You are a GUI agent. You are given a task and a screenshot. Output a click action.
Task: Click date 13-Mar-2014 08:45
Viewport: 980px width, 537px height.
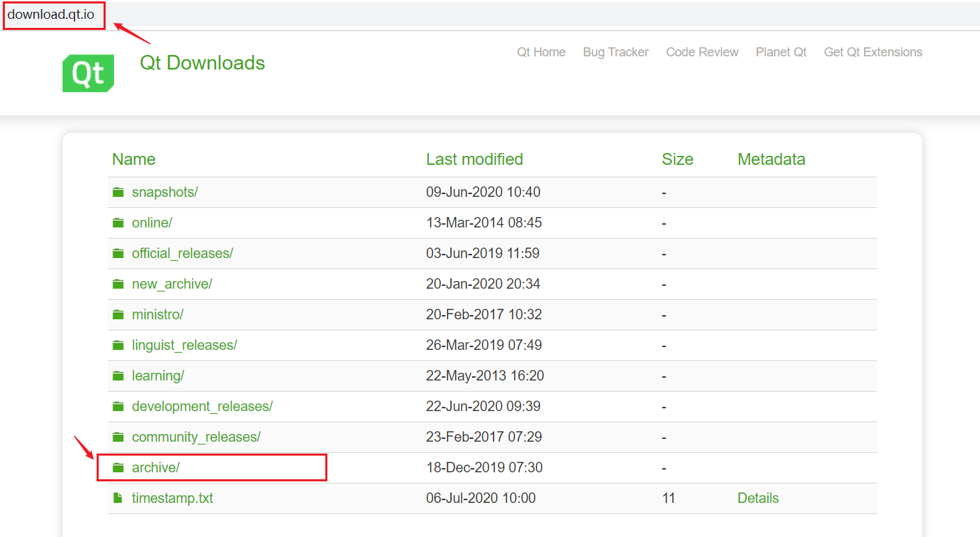pos(484,223)
